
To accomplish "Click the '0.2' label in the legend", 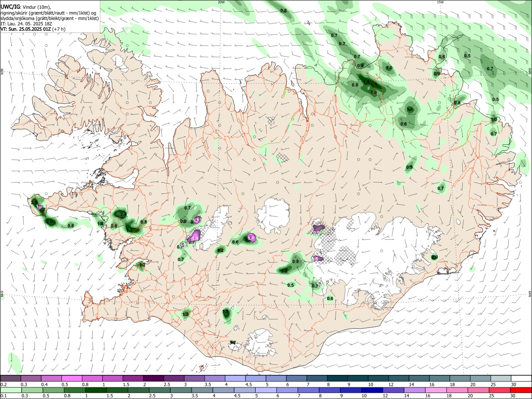I will click(3, 384).
